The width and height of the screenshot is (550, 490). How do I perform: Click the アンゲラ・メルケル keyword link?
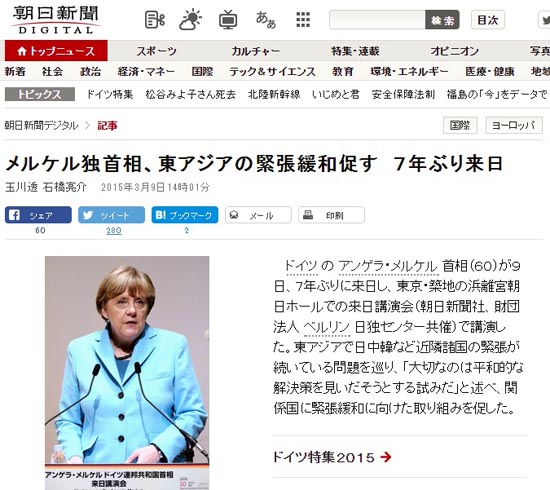tap(388, 266)
